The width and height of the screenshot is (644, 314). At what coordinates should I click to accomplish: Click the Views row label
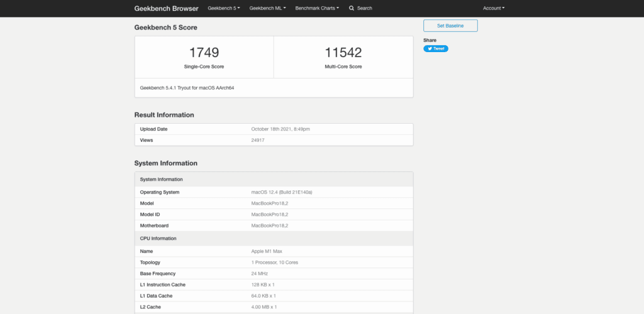coord(147,140)
